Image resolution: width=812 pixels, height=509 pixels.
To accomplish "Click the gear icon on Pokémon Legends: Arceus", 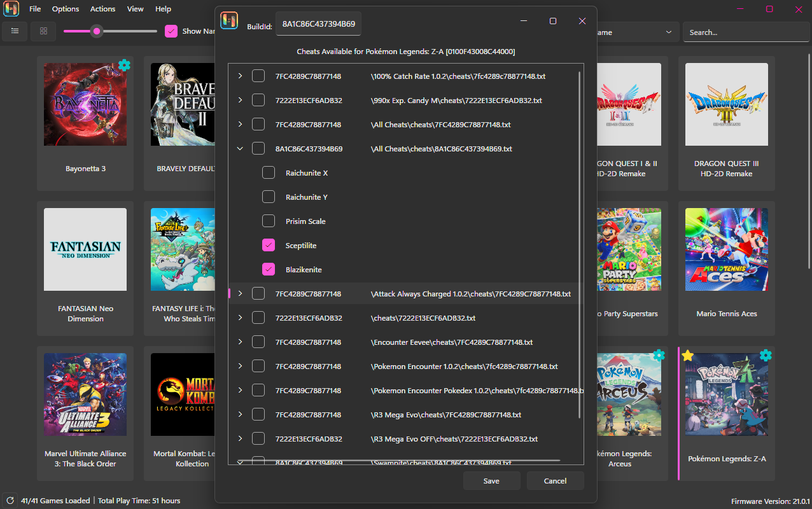I will [x=659, y=355].
